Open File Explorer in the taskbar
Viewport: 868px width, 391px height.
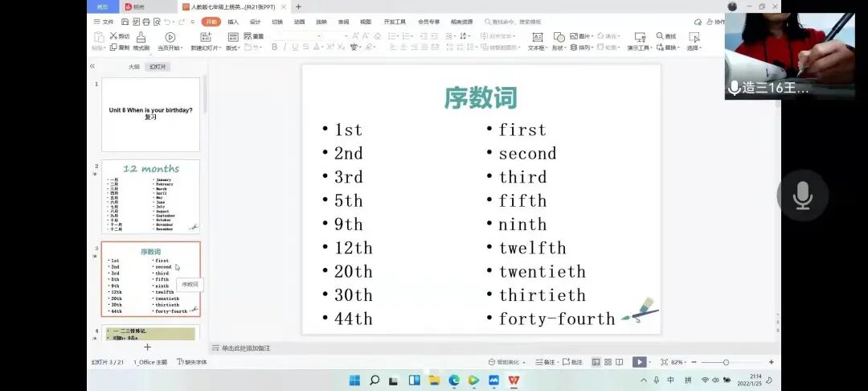(434, 380)
